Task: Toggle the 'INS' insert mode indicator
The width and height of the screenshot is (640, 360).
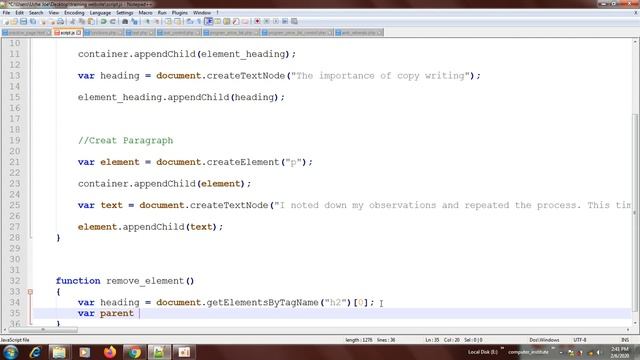Action: [x=625, y=340]
